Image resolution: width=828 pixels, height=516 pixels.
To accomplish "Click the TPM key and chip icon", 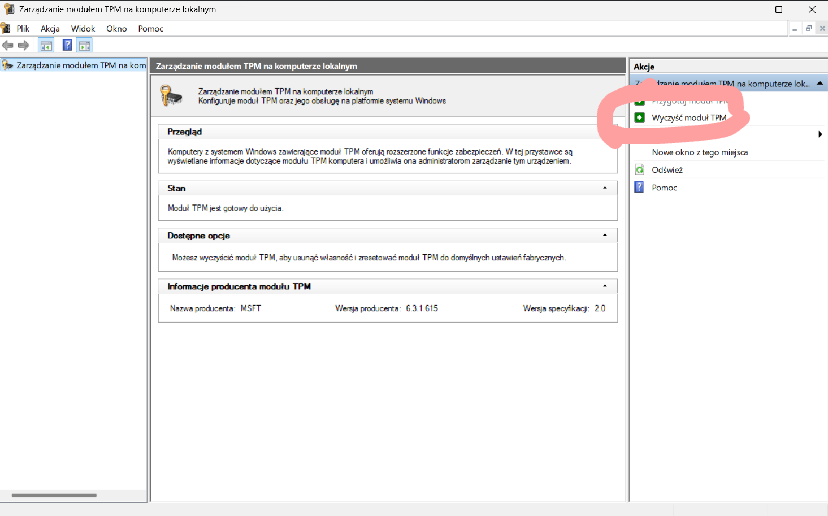I will (x=171, y=96).
